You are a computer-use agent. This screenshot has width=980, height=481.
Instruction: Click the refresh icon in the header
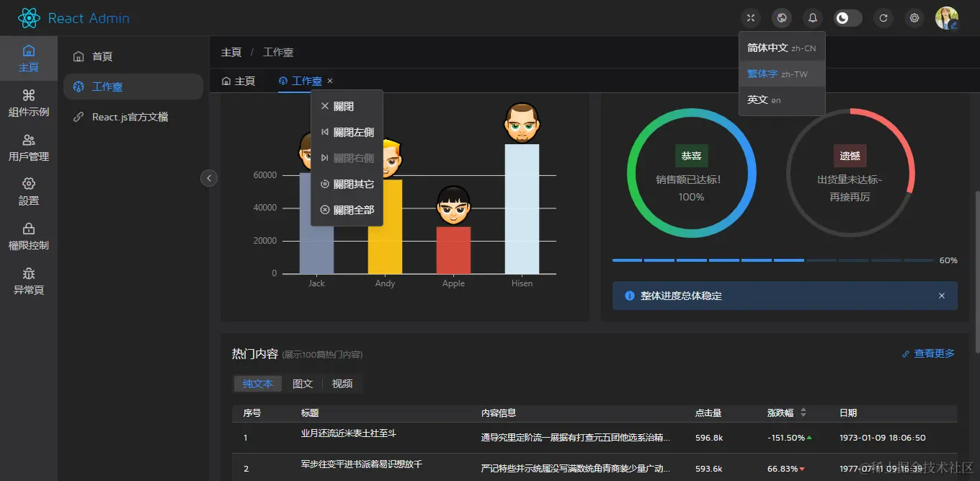pos(883,17)
